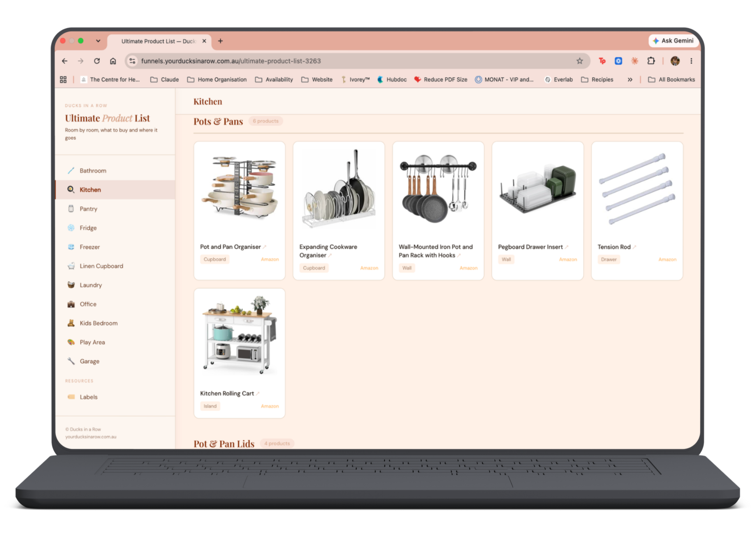The image size is (756, 538).
Task: Click Amazon link on Kitchen Rolling Cart card
Action: (270, 406)
